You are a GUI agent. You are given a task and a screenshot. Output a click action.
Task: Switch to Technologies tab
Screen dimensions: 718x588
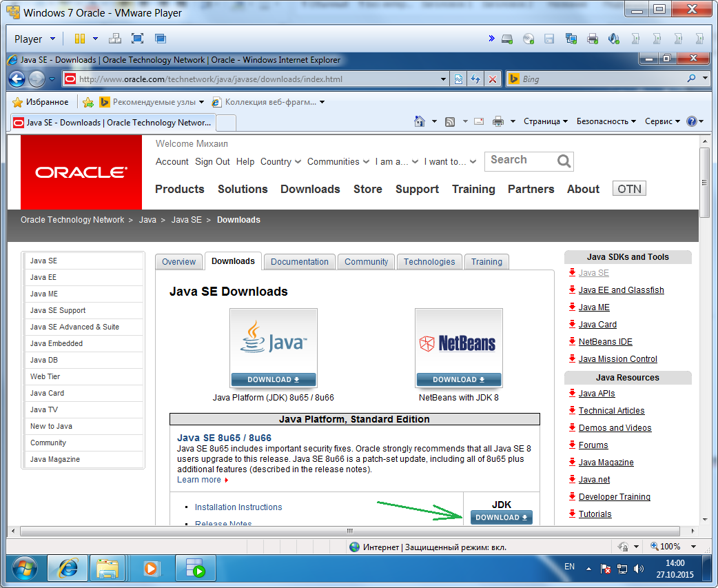coord(429,261)
